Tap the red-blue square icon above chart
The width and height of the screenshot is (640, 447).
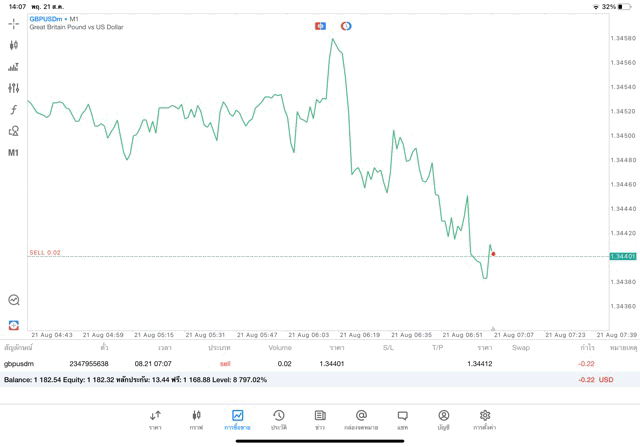pyautogui.click(x=320, y=26)
